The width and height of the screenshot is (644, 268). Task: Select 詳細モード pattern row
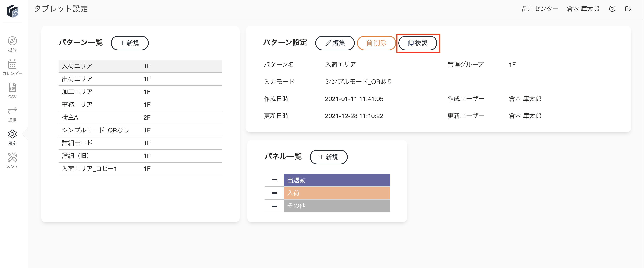(x=140, y=143)
